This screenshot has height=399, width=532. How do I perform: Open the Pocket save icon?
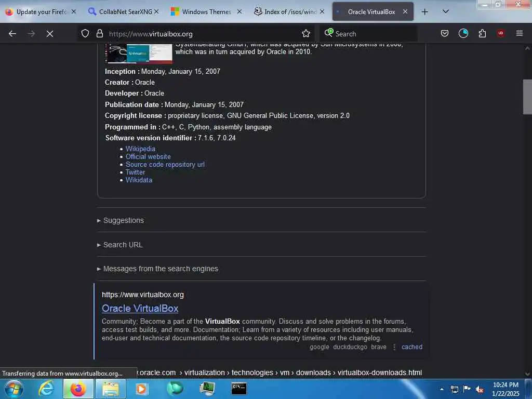coord(445,34)
